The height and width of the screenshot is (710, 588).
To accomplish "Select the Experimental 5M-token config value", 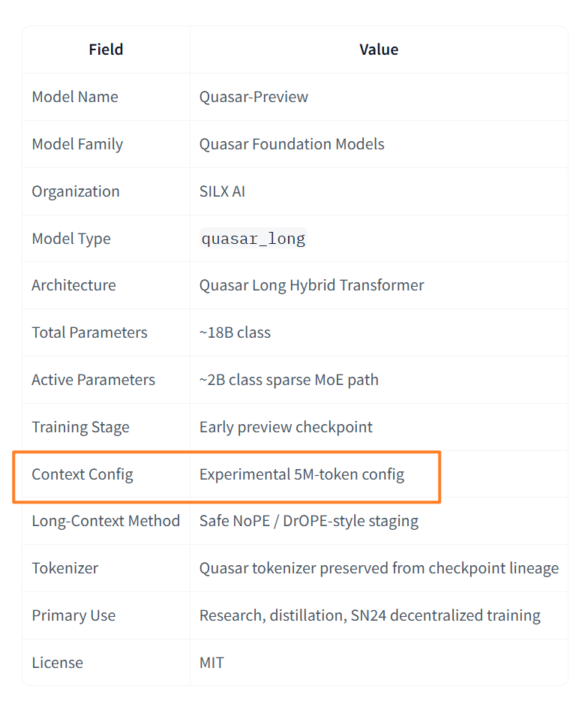I will (301, 474).
